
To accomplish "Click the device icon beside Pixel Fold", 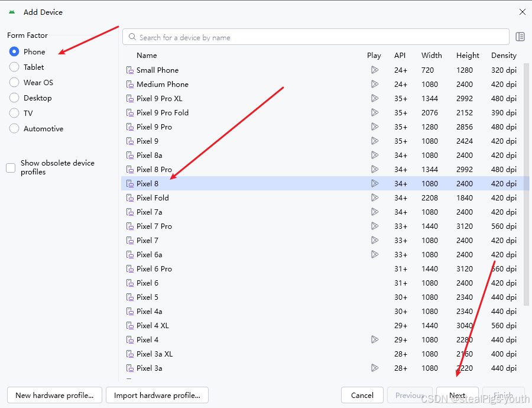I will [130, 198].
